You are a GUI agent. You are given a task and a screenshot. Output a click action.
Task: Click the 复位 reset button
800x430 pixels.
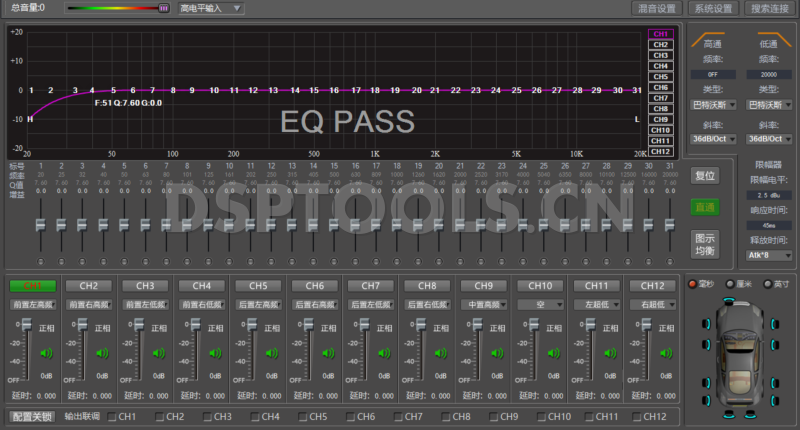click(x=704, y=175)
